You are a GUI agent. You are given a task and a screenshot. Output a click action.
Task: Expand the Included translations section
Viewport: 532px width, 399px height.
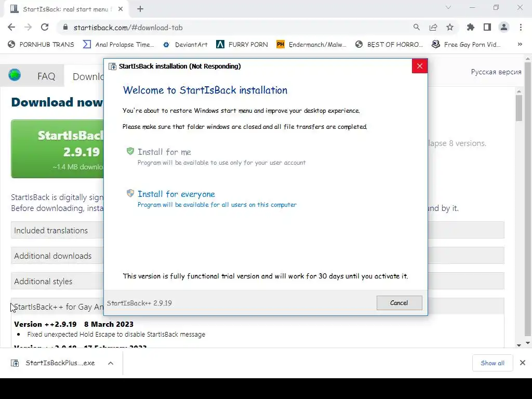tap(57, 230)
